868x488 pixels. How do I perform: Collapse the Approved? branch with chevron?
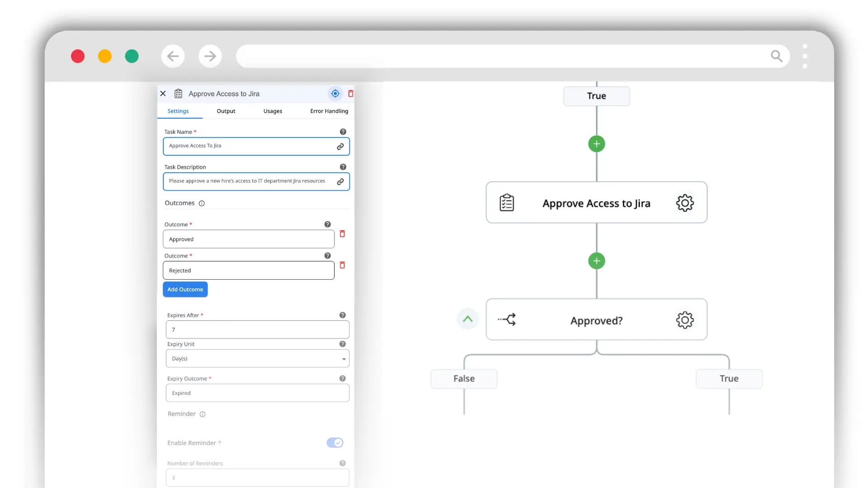(468, 319)
